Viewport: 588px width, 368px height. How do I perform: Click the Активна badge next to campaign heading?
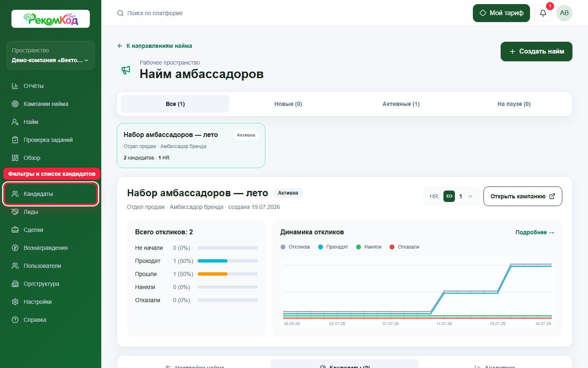coord(288,193)
